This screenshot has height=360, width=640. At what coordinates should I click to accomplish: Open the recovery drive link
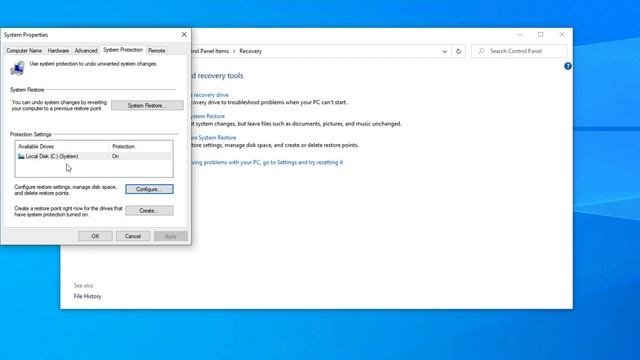210,95
